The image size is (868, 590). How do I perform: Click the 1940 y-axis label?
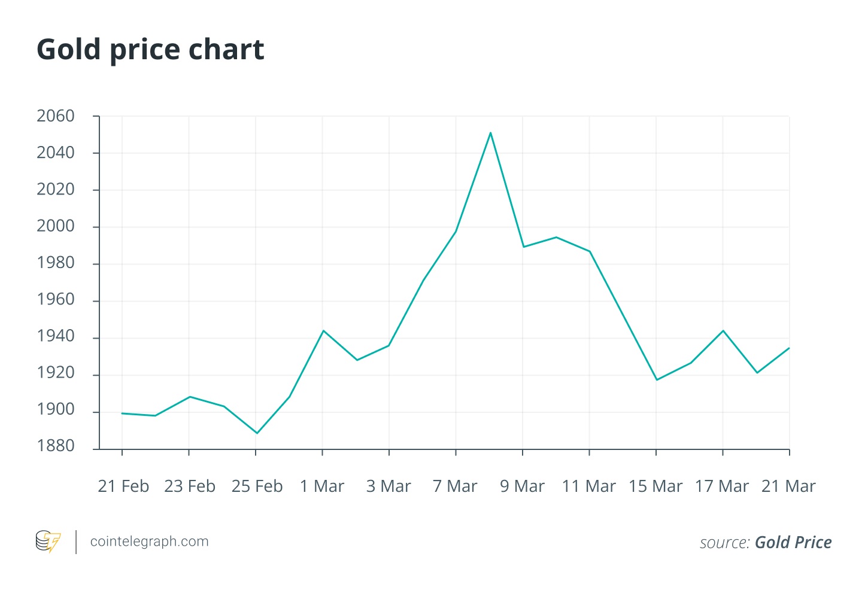pos(56,336)
